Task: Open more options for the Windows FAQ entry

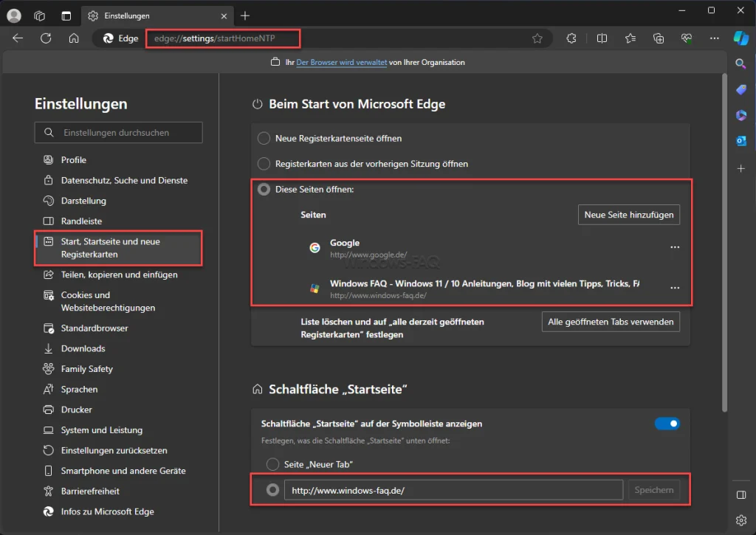Action: pyautogui.click(x=675, y=288)
